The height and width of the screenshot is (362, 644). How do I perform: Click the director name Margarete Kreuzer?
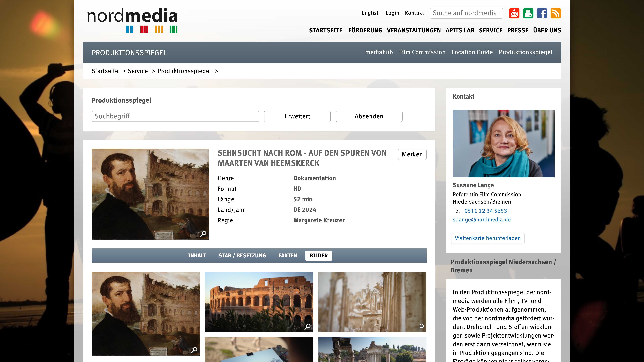pyautogui.click(x=319, y=220)
